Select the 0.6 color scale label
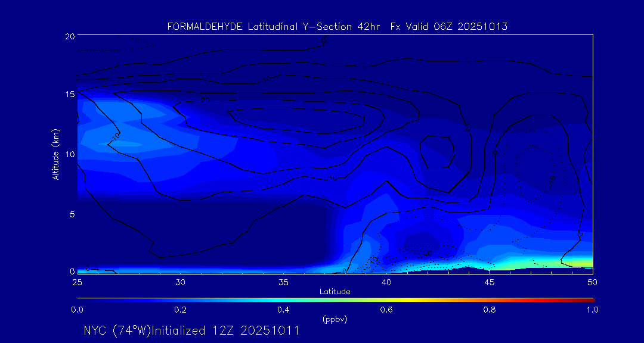Screen dimensions: 644x343 pos(386,310)
